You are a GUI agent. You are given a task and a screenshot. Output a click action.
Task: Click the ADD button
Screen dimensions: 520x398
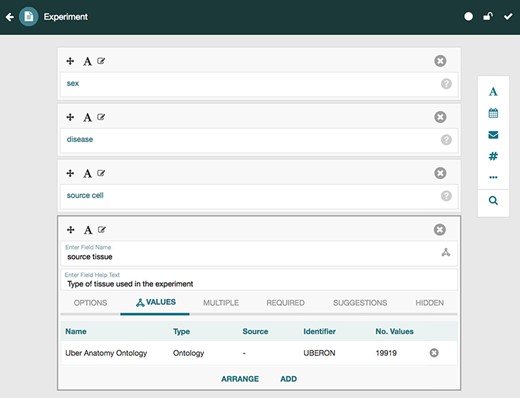tap(288, 379)
